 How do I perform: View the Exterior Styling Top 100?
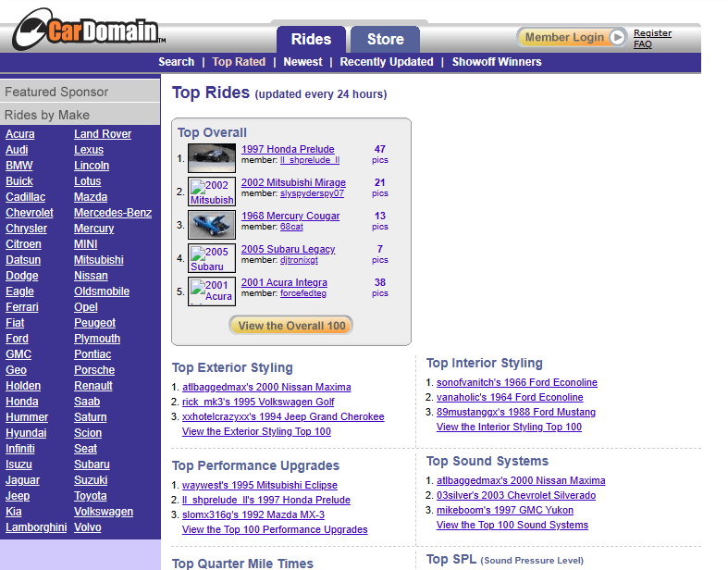pyautogui.click(x=256, y=432)
